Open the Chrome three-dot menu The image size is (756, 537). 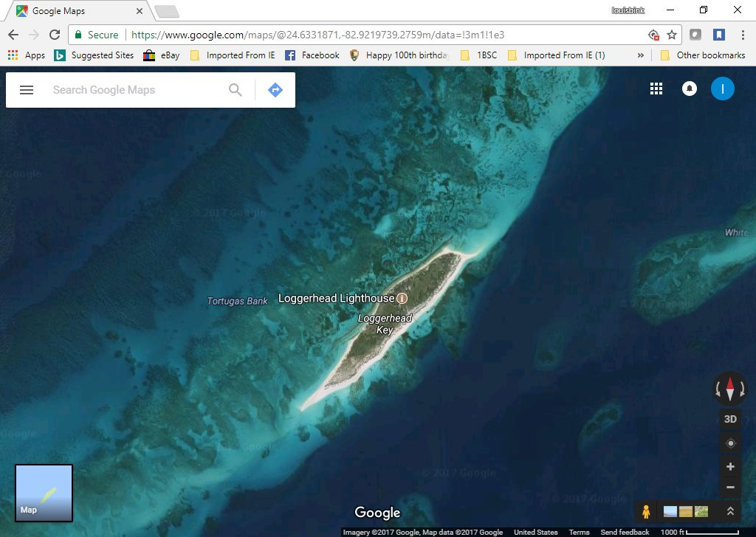click(743, 35)
